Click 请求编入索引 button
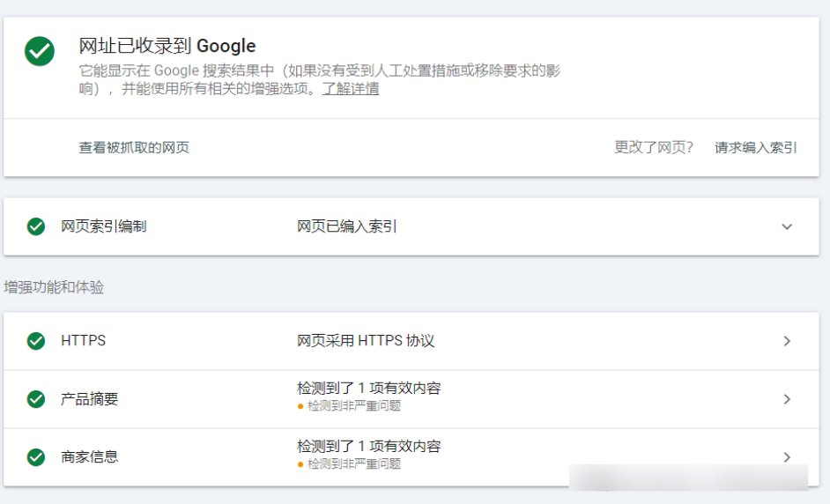Screen dimensions: 830x504 pyautogui.click(x=755, y=147)
